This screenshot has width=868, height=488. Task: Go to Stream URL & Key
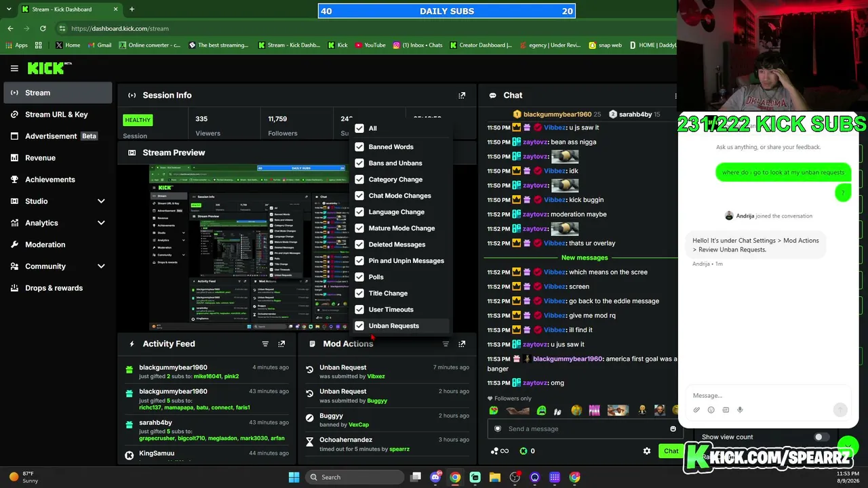[58, 115]
